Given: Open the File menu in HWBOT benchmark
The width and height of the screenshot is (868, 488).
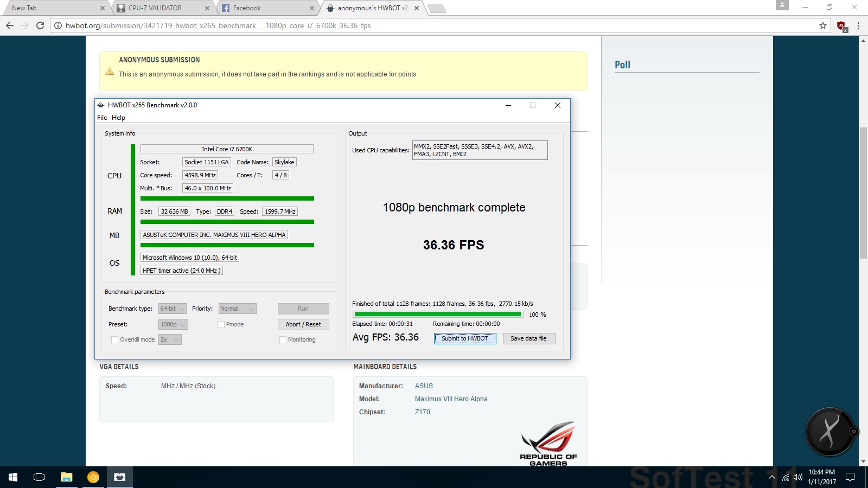Looking at the screenshot, I should click(102, 118).
